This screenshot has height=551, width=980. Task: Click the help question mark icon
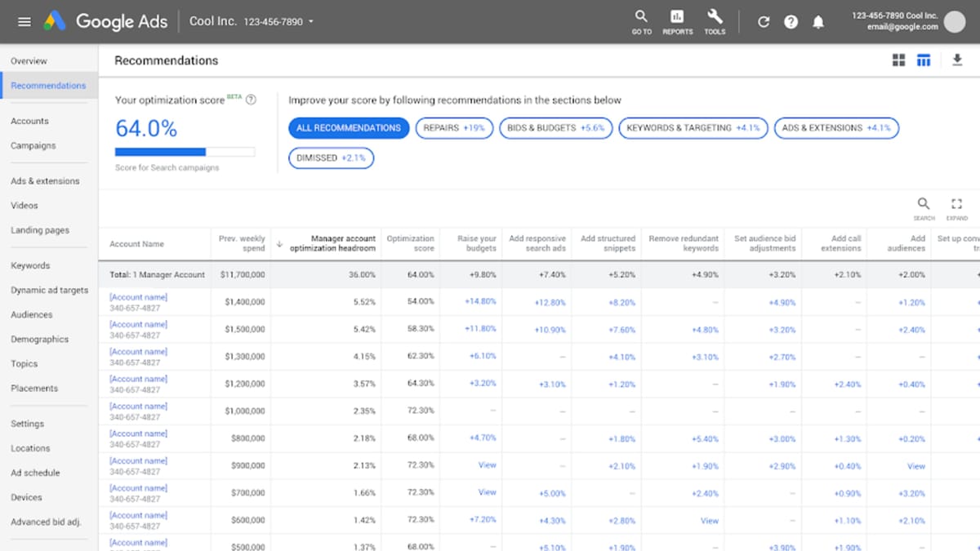tap(791, 21)
